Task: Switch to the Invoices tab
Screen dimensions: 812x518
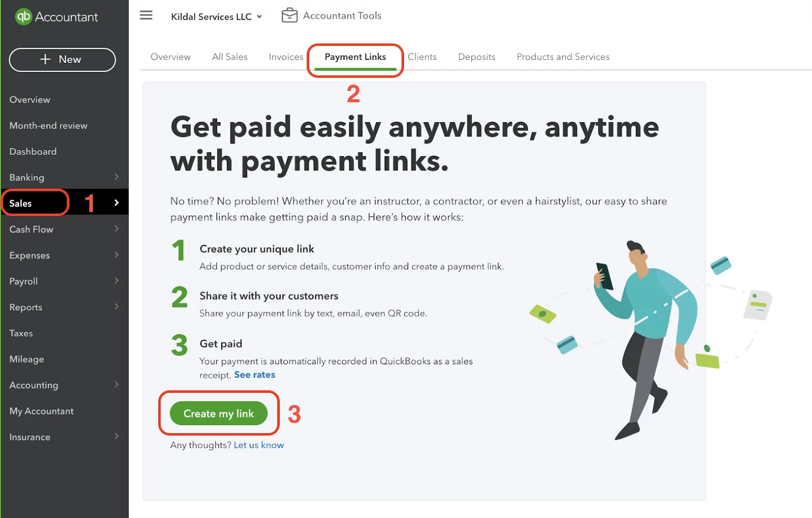Action: pos(286,57)
